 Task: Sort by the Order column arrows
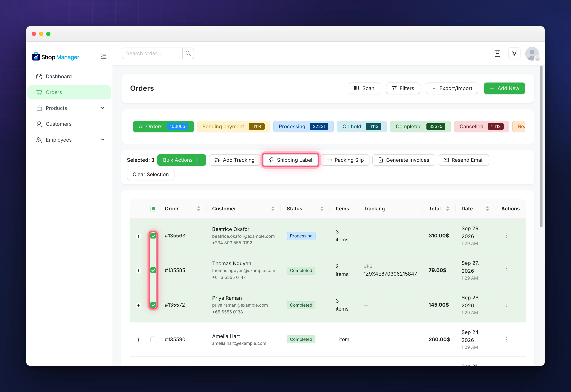point(198,209)
